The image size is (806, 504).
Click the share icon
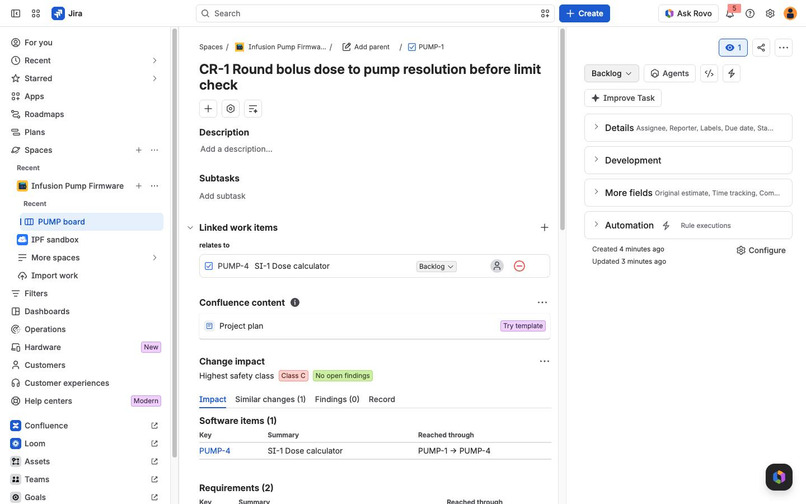761,48
